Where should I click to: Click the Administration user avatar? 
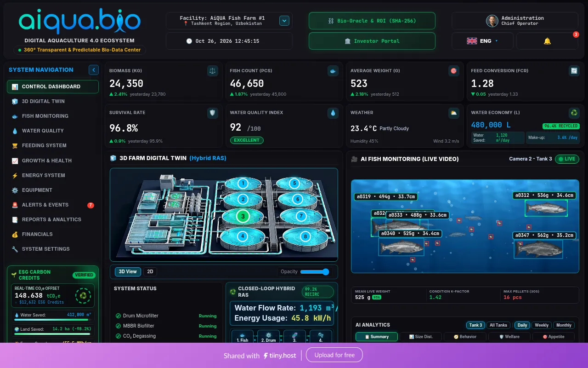click(x=492, y=21)
